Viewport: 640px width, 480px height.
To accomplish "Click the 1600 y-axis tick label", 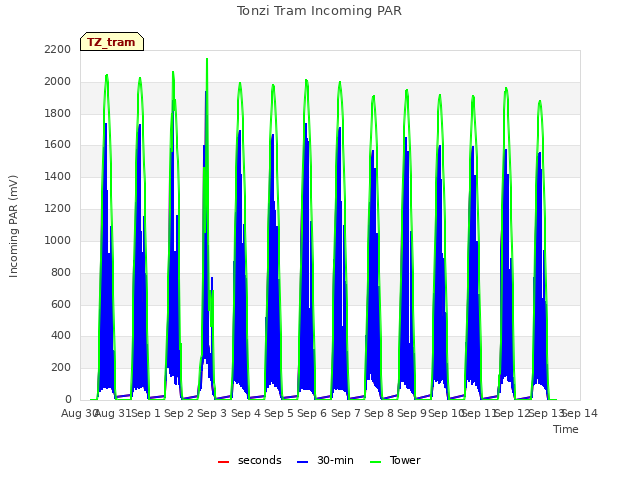I will point(58,145).
